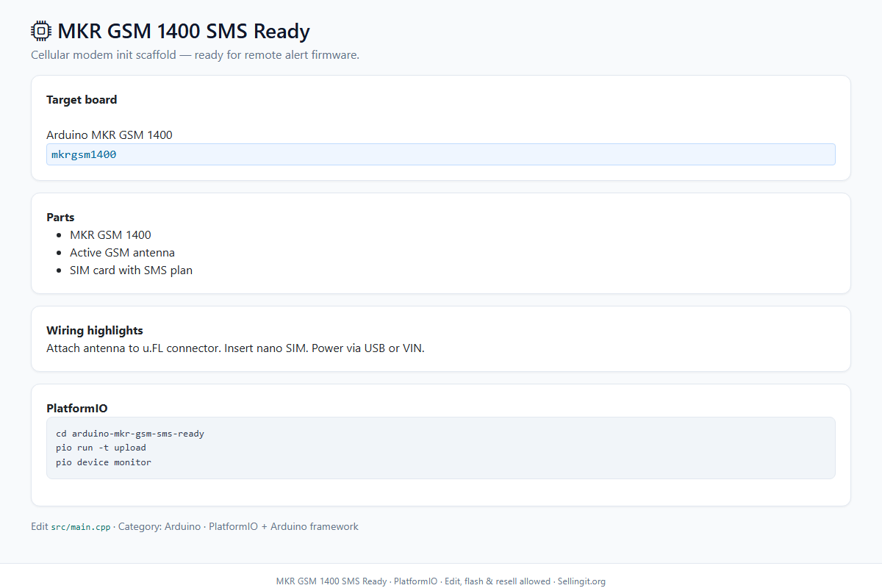Screen dimensions: 882x588
Task: Click the 'PlatformIO + Arduino framework' text
Action: tap(284, 526)
